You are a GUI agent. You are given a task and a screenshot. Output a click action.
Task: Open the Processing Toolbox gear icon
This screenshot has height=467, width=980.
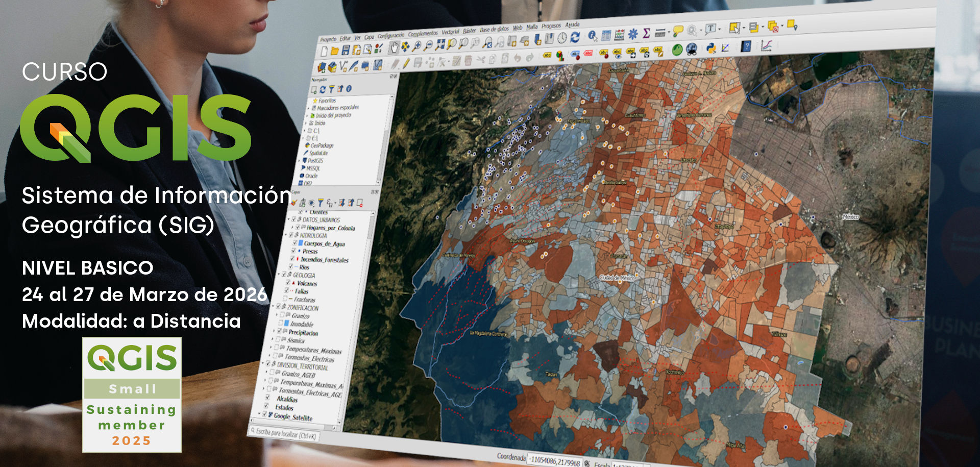coord(633,33)
